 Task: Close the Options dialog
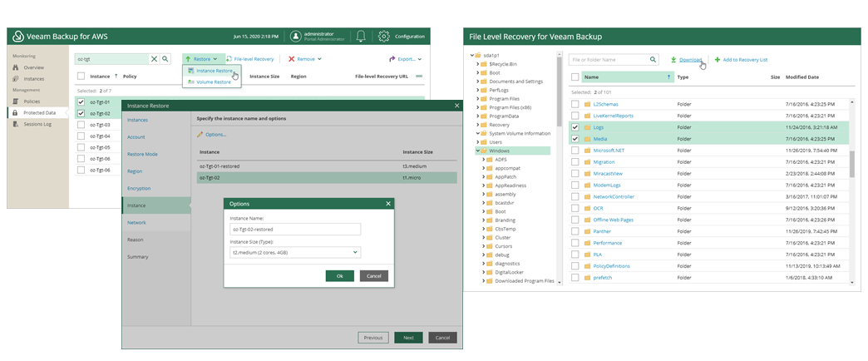(x=388, y=204)
